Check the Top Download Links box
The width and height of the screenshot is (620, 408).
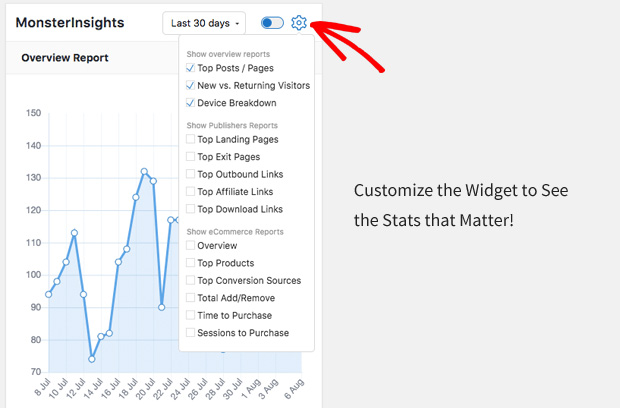click(x=190, y=209)
